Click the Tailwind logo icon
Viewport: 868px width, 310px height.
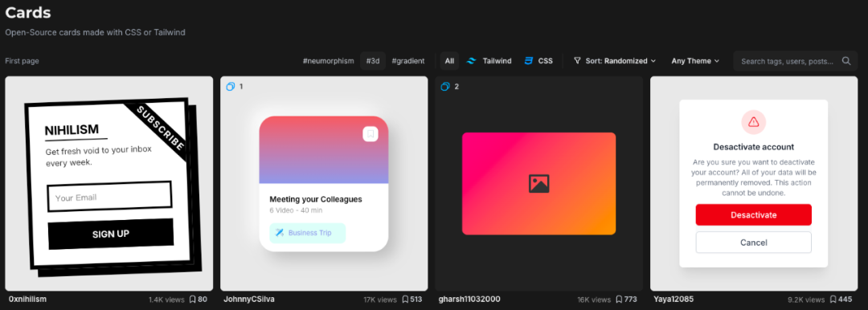[472, 61]
